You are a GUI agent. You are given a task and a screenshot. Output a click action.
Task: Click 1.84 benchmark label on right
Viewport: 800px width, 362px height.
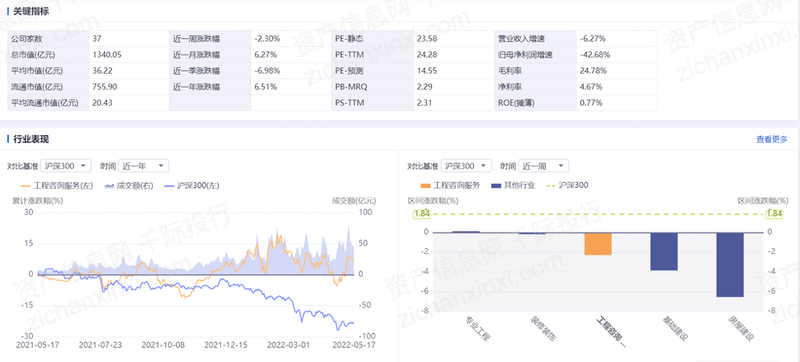click(x=774, y=214)
